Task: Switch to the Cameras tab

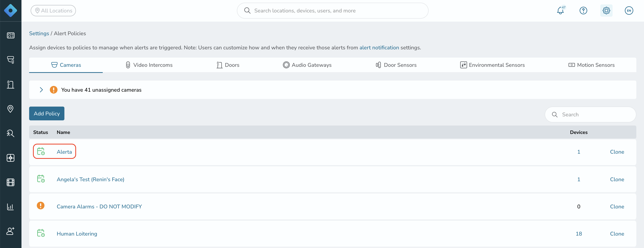Action: [66, 65]
